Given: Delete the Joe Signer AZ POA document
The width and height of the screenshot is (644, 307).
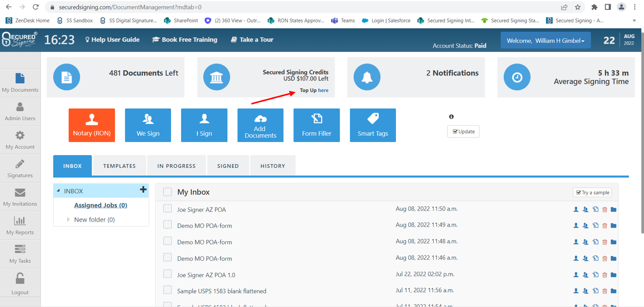Looking at the screenshot, I should click(x=605, y=210).
